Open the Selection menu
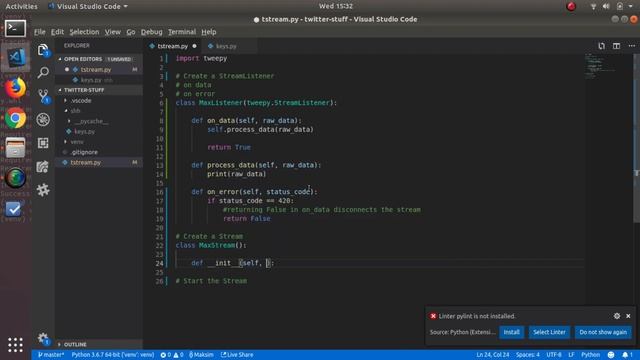This screenshot has height=360, width=640. pos(84,32)
